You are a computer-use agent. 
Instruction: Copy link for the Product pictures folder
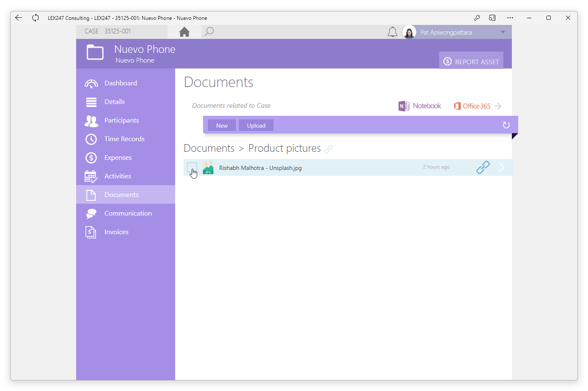(329, 149)
